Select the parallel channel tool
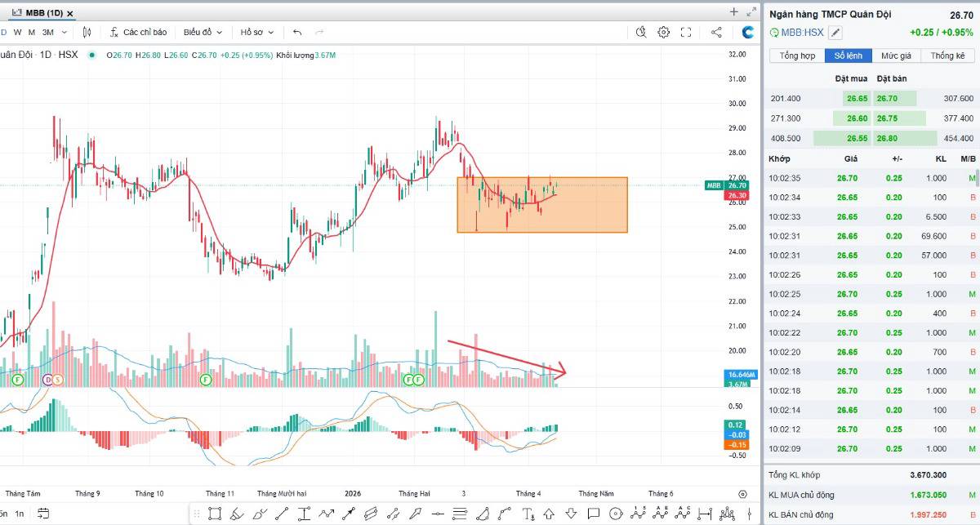Image resolution: width=980 pixels, height=525 pixels. 372,514
